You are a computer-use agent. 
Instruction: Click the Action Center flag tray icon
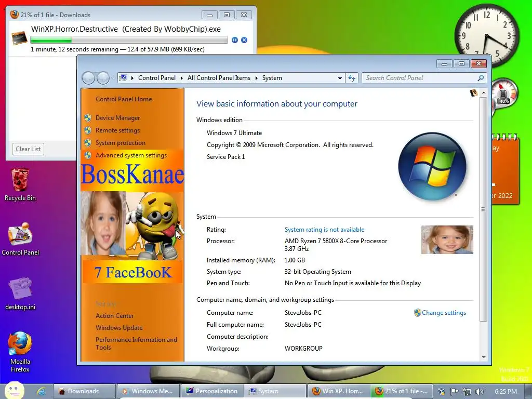[x=454, y=392]
